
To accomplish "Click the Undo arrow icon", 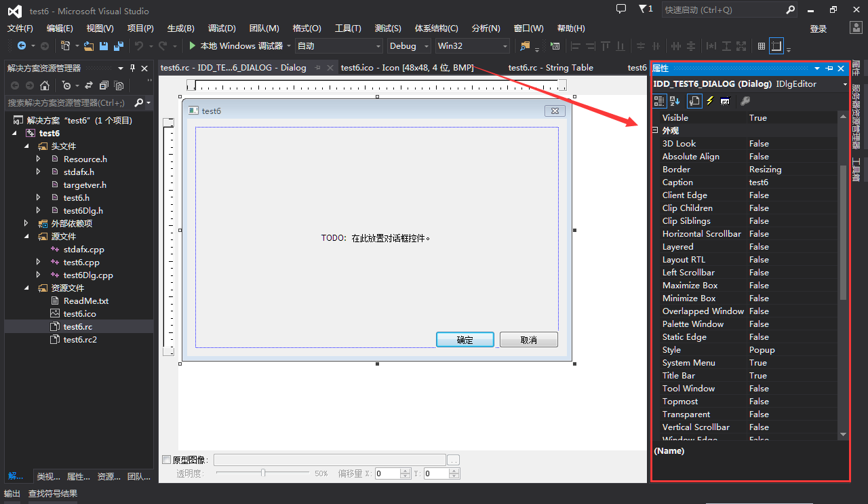I will tap(139, 46).
